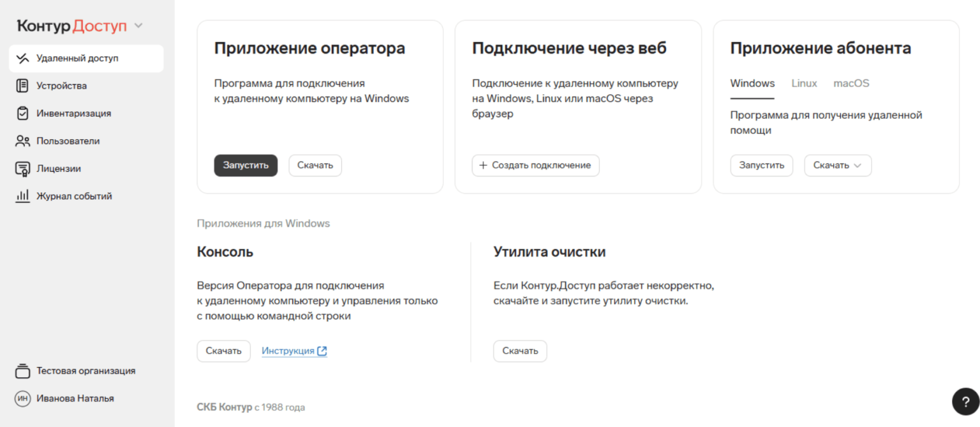Expand the Контур Доступ product chevron

pos(138,26)
